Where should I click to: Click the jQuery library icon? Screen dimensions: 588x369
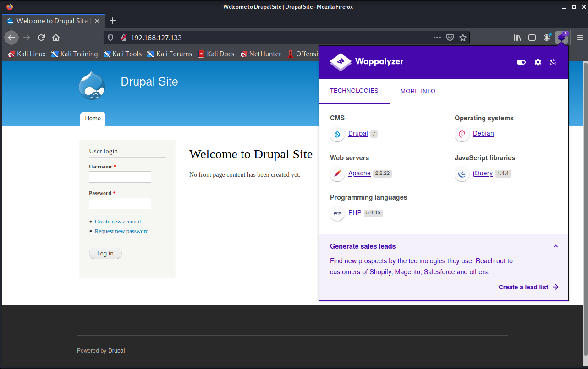pyautogui.click(x=462, y=174)
